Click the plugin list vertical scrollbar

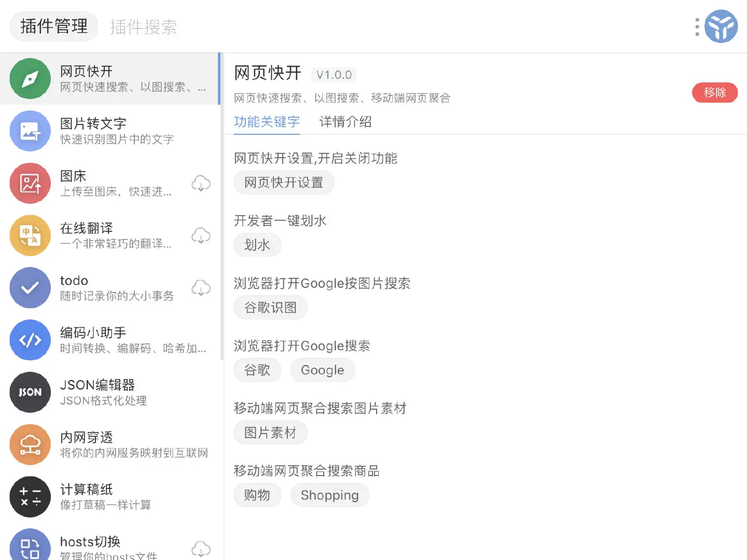pos(222,206)
